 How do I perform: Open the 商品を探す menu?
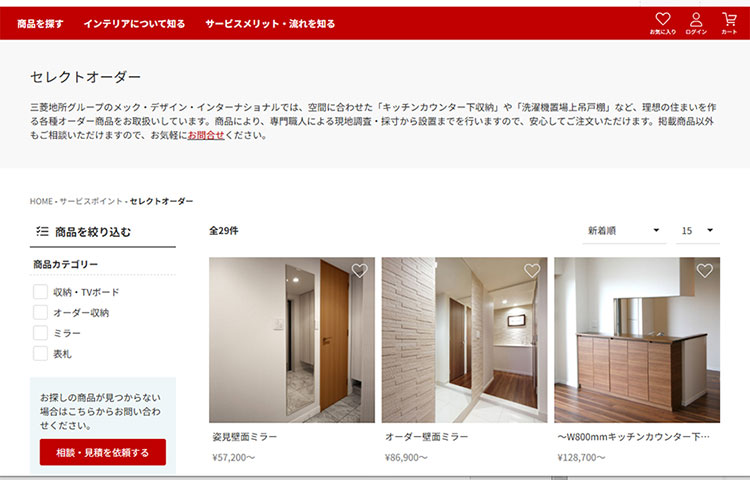40,23
